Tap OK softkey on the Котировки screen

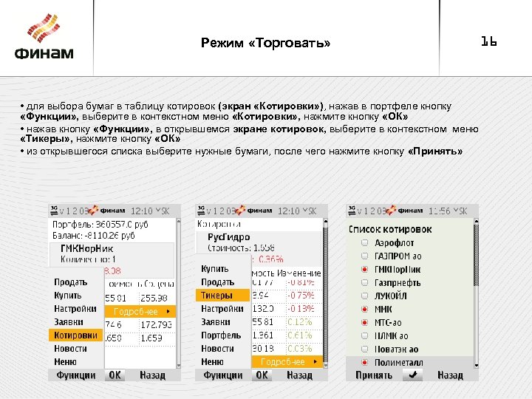click(262, 375)
